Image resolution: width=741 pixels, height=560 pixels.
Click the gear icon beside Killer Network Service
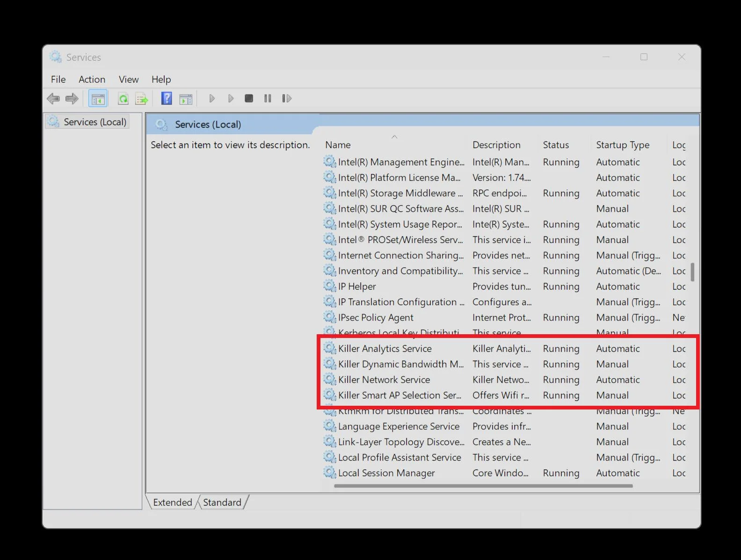click(x=330, y=379)
